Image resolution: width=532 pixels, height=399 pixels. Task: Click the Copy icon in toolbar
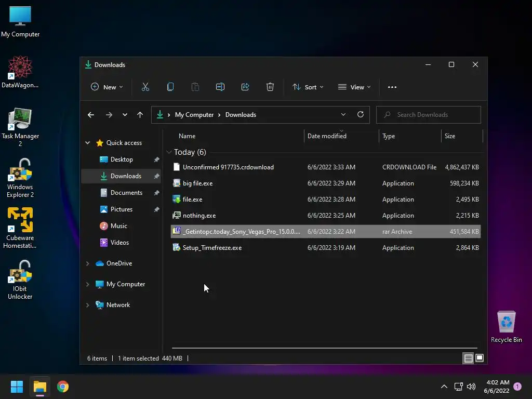pyautogui.click(x=170, y=87)
